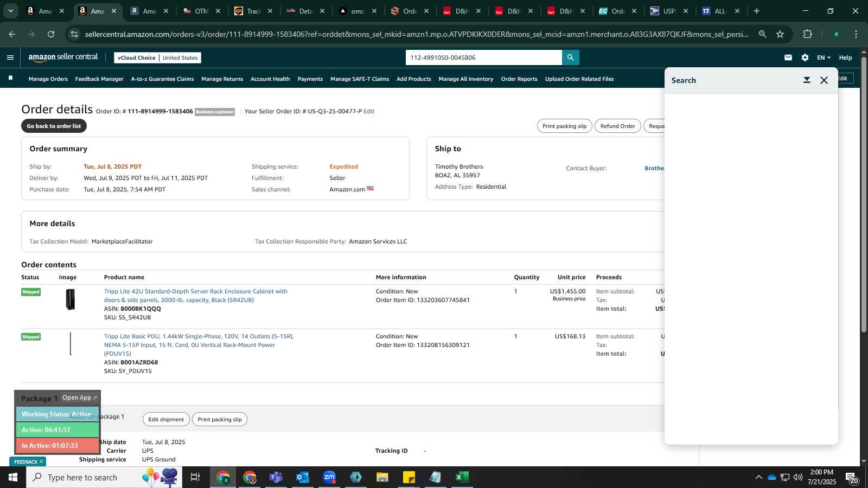Close the Search side panel

824,80
